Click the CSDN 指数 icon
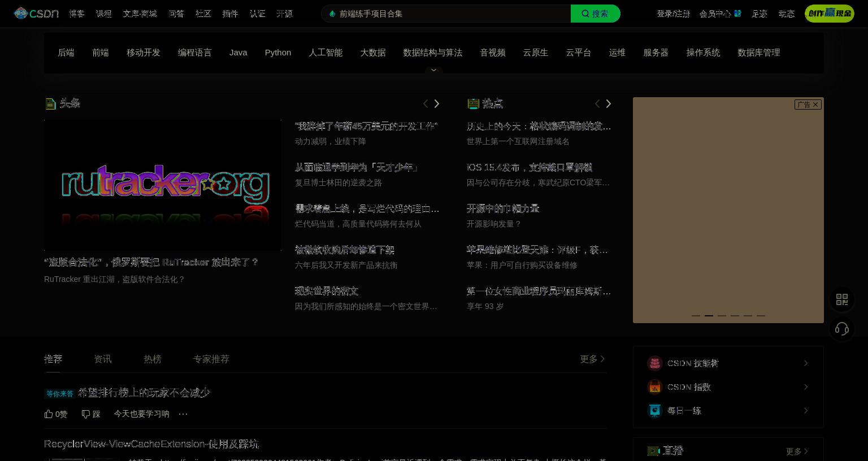The width and height of the screenshot is (868, 461). pyautogui.click(x=654, y=387)
